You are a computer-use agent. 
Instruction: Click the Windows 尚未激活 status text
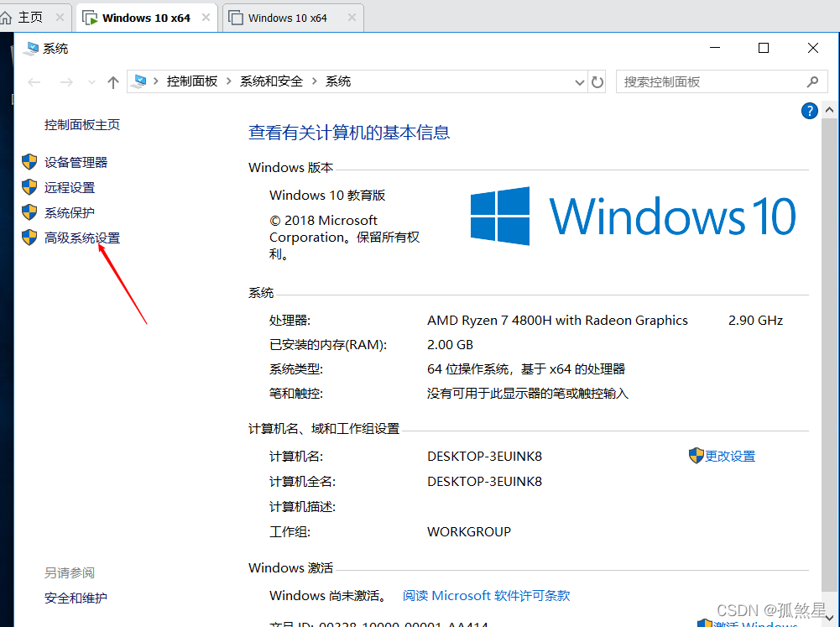[x=328, y=596]
